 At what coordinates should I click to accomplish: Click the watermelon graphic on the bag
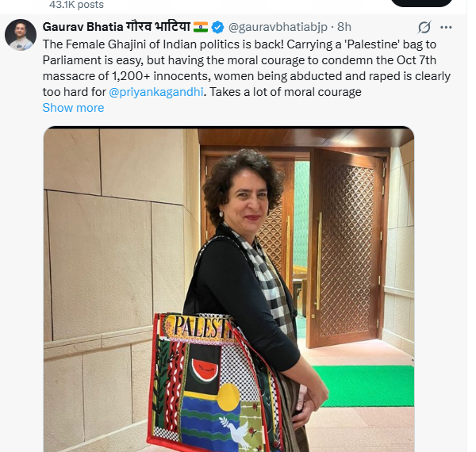[205, 370]
